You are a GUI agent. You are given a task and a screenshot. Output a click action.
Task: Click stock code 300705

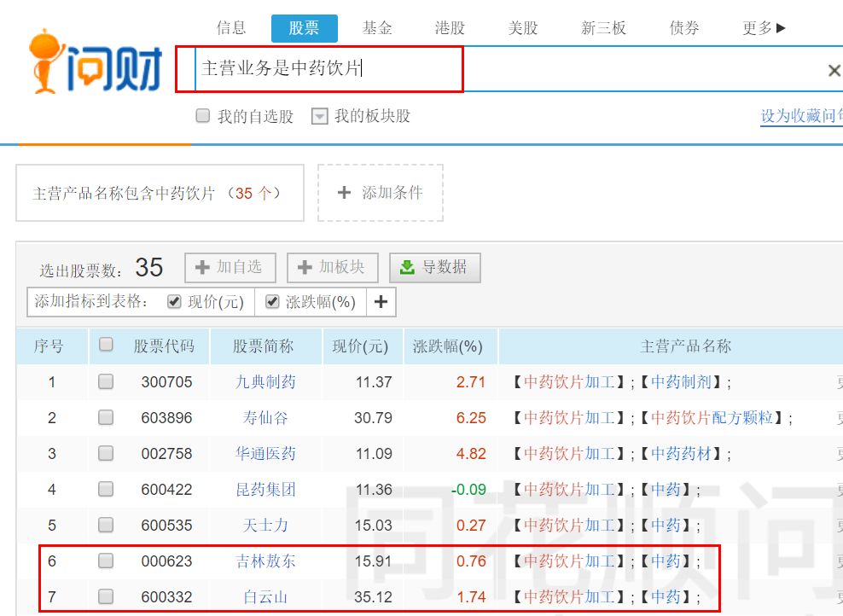point(166,382)
